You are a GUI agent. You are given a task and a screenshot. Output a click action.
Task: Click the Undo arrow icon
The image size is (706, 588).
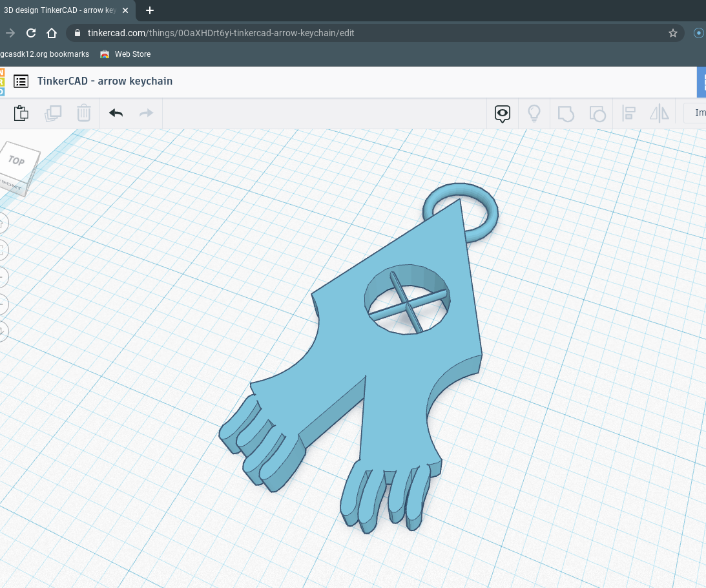[x=115, y=113]
